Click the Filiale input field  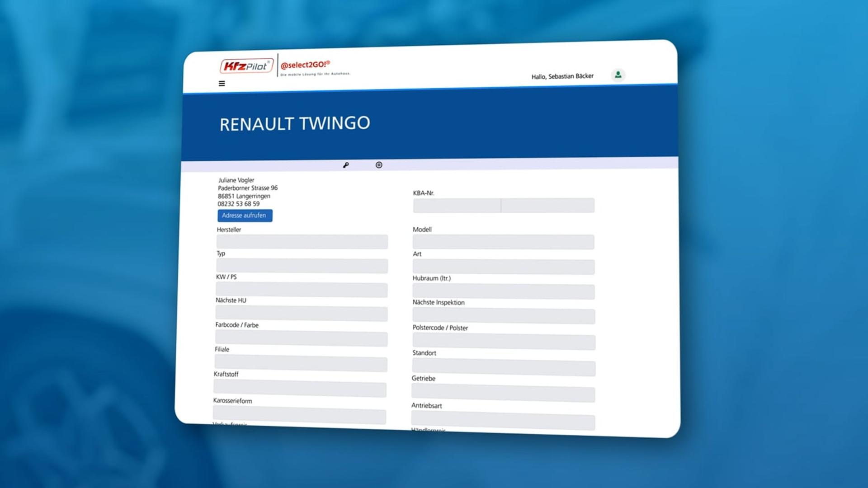click(301, 363)
